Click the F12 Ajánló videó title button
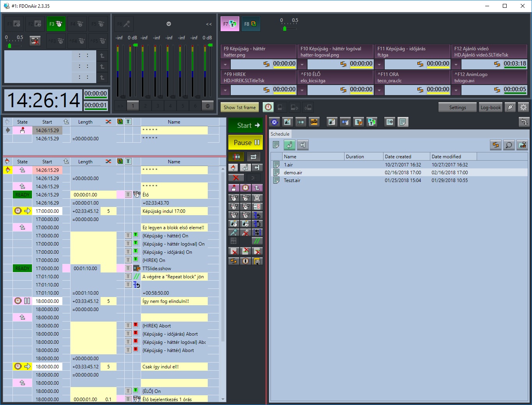The image size is (532, 405). click(x=489, y=52)
